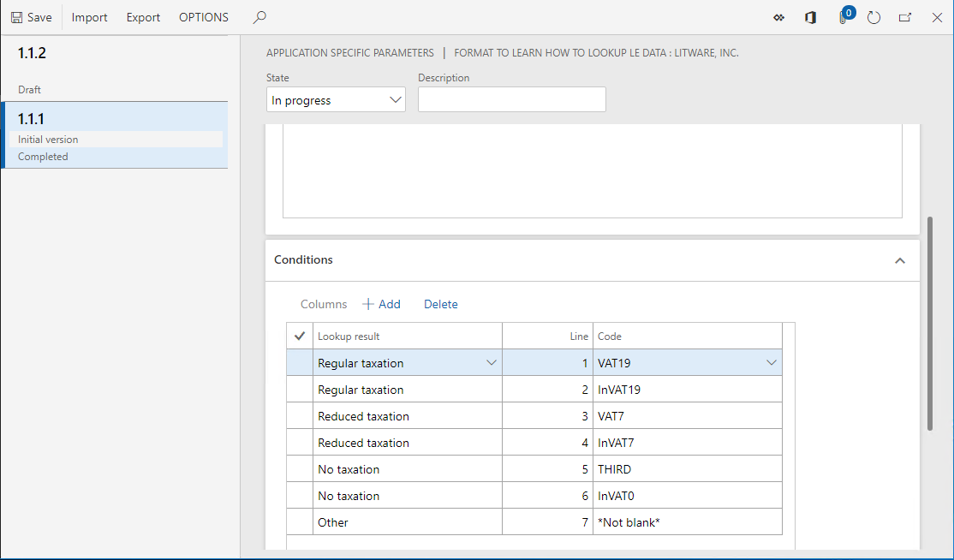Select row checkbox for line 7
The width and height of the screenshot is (954, 560).
click(300, 522)
